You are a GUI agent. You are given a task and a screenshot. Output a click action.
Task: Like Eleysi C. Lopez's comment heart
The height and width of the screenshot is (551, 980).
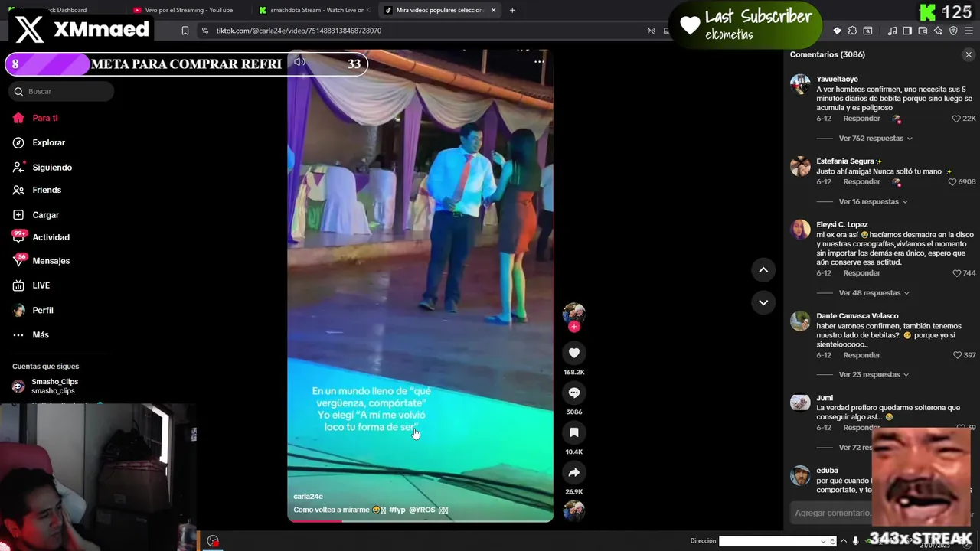pyautogui.click(x=956, y=273)
